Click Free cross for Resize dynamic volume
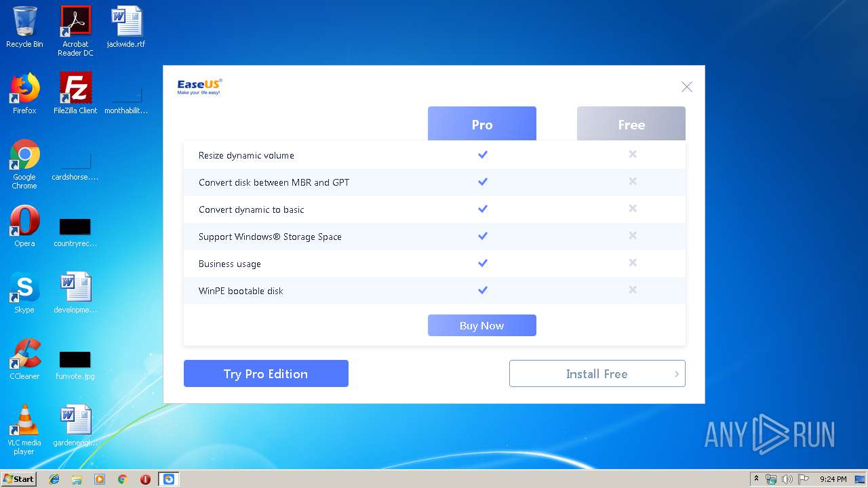The image size is (868, 488). click(x=633, y=154)
